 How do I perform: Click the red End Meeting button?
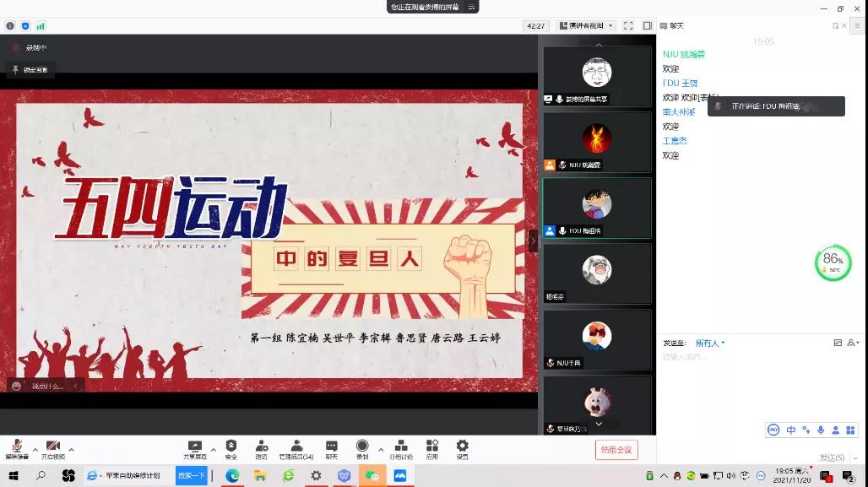tap(616, 450)
